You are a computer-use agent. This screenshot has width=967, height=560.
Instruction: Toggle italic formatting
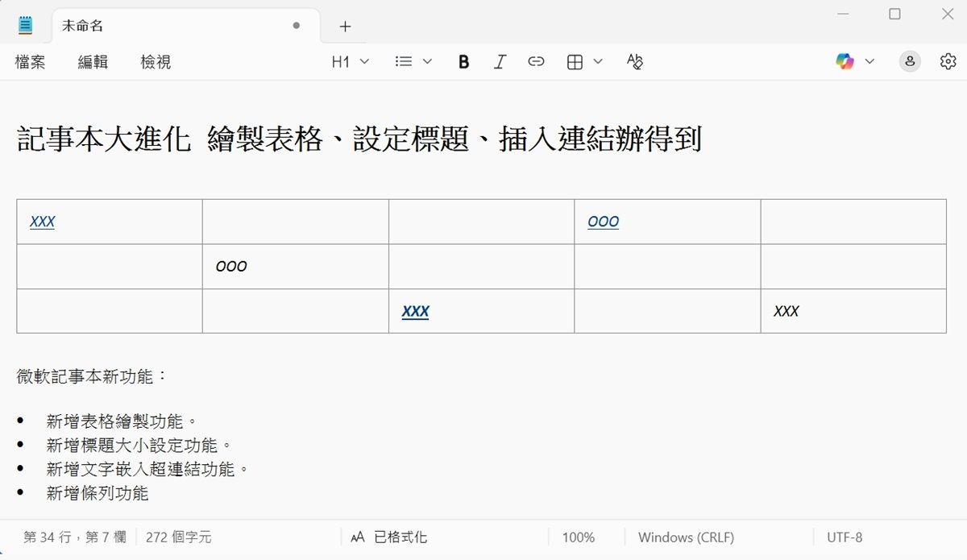[500, 61]
